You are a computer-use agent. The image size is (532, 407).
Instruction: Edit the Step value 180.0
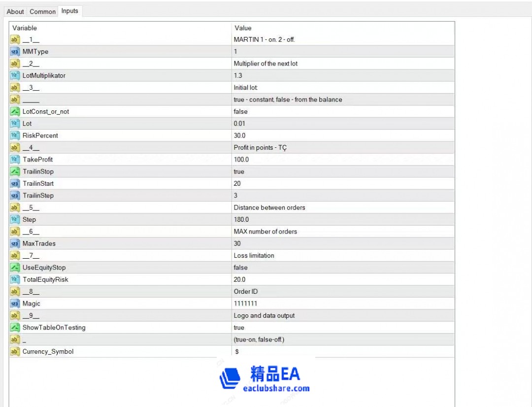241,220
